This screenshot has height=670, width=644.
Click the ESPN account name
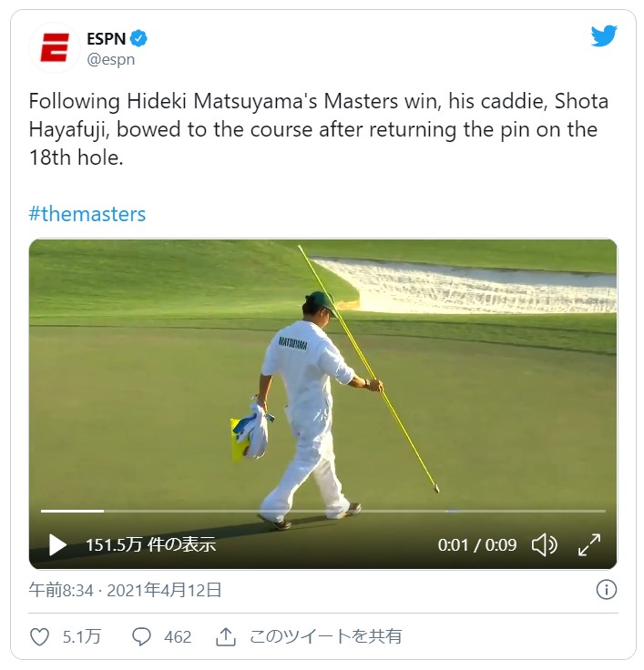(106, 38)
